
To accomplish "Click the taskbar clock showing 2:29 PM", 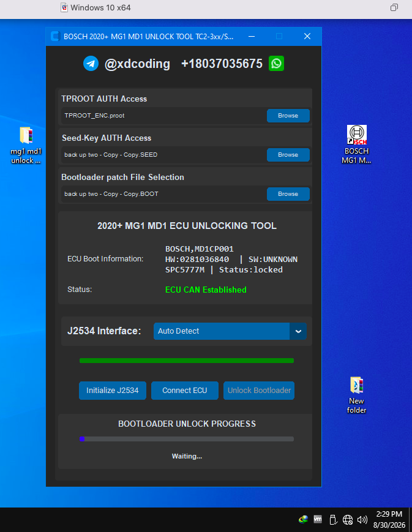I will pyautogui.click(x=389, y=519).
